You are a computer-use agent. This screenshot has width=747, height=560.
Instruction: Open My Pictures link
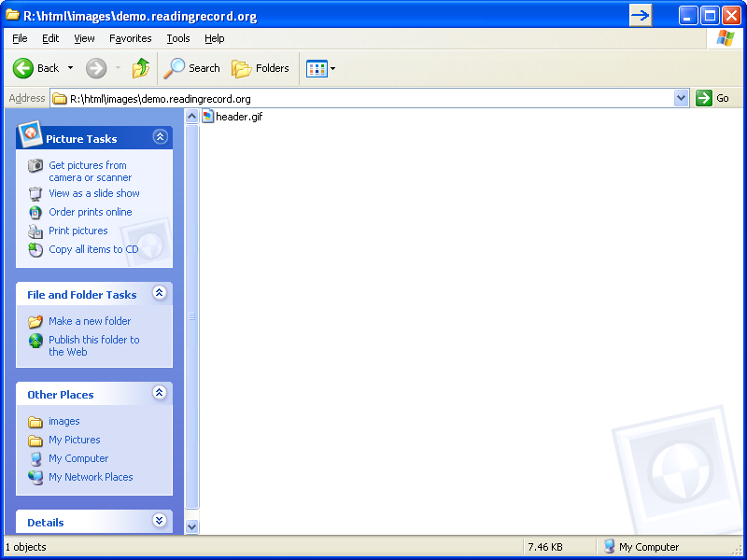click(x=75, y=440)
